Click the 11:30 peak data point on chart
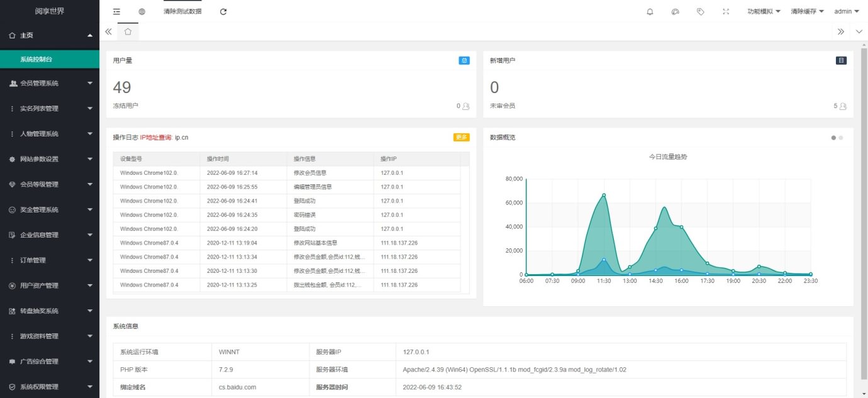Viewport: 868px width, 398px height. (604, 195)
